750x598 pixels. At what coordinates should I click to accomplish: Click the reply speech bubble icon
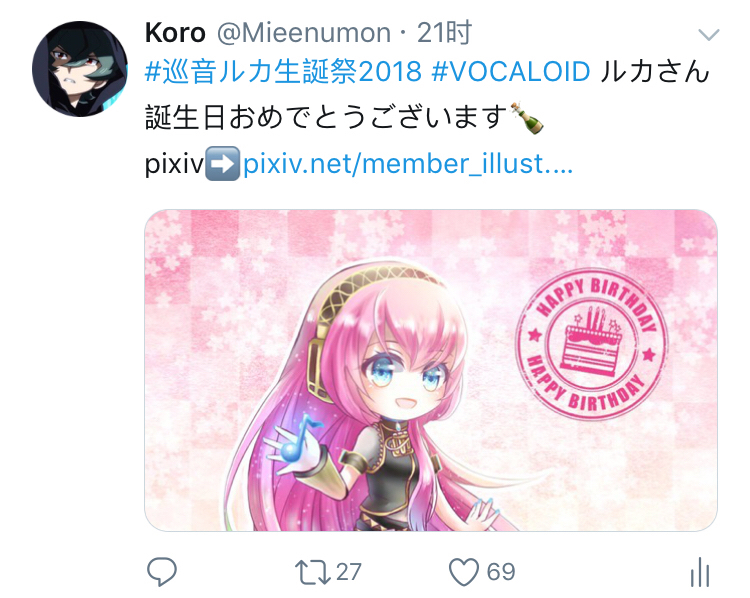(162, 571)
